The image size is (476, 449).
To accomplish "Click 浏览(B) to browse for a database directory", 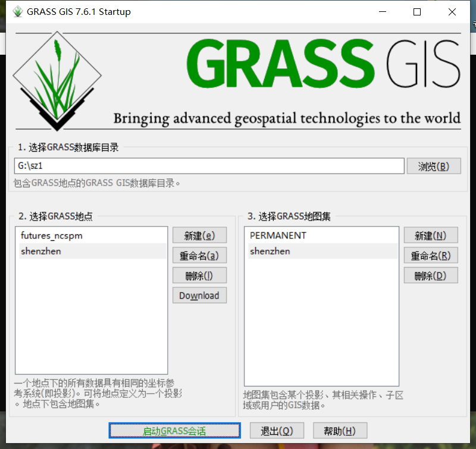I will [434, 166].
